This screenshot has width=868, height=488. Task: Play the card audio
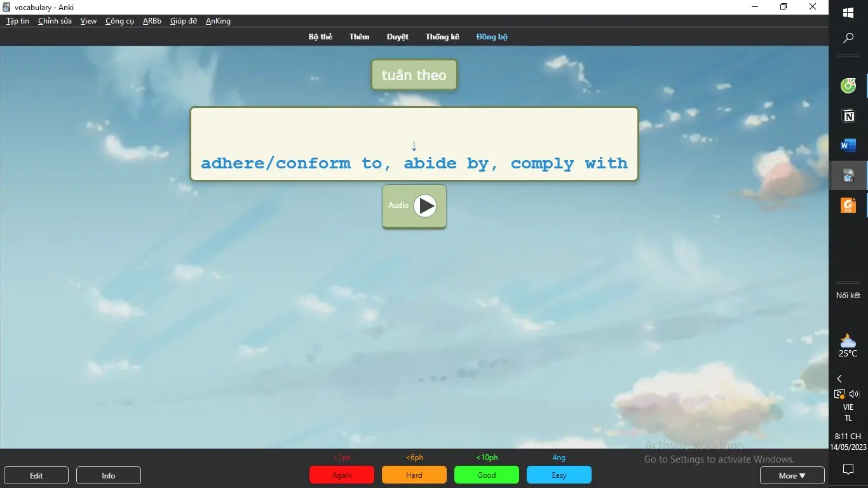click(x=425, y=206)
